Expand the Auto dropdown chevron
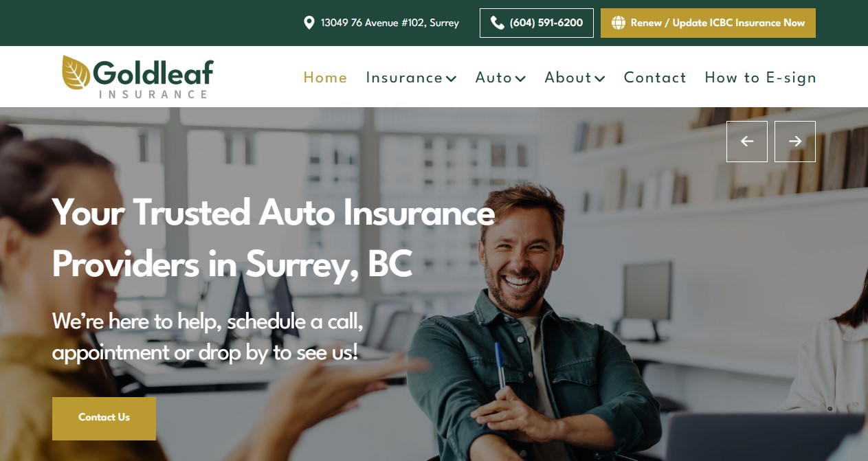 [x=521, y=78]
